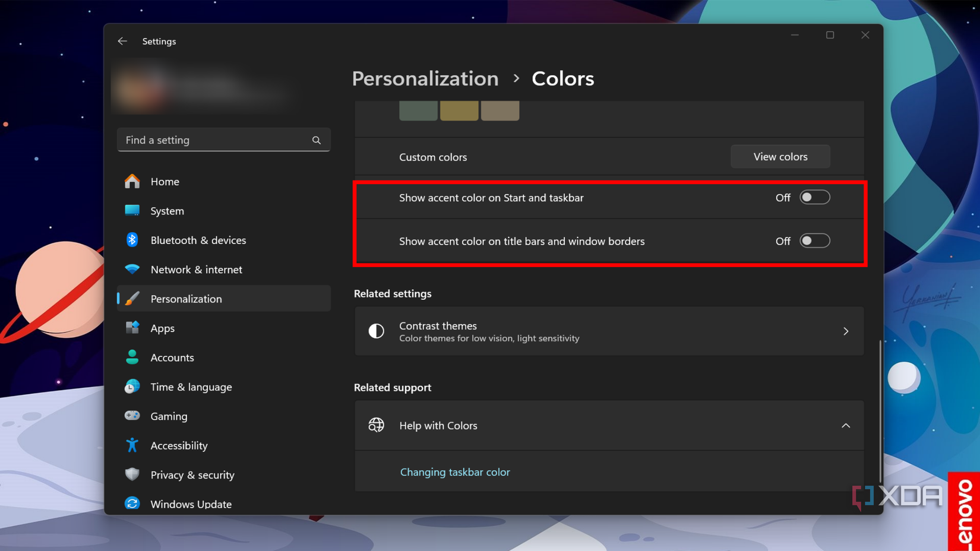Pick the olive-yellow accent color swatch
The height and width of the screenshot is (551, 980).
(459, 110)
